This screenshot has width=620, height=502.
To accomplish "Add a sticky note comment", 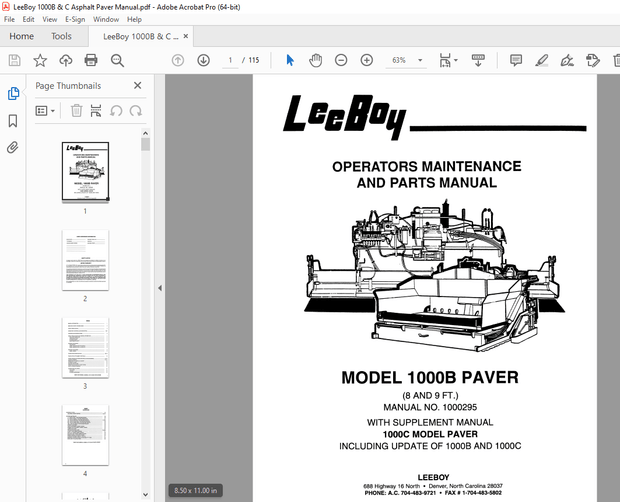I will click(516, 60).
